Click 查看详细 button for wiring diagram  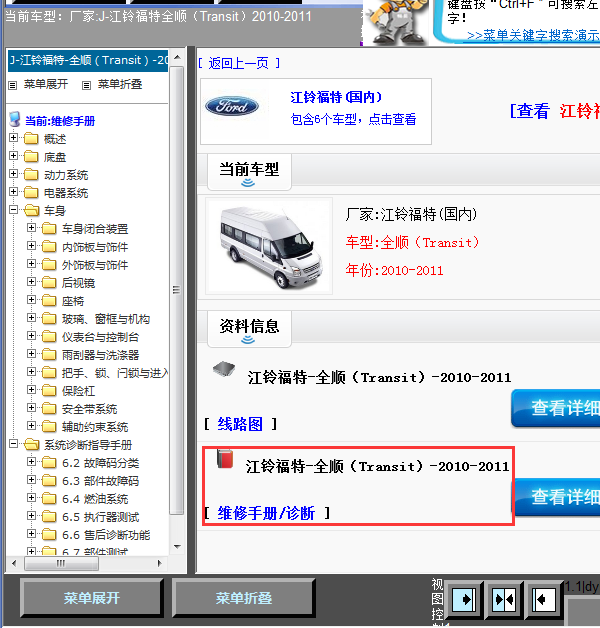556,408
